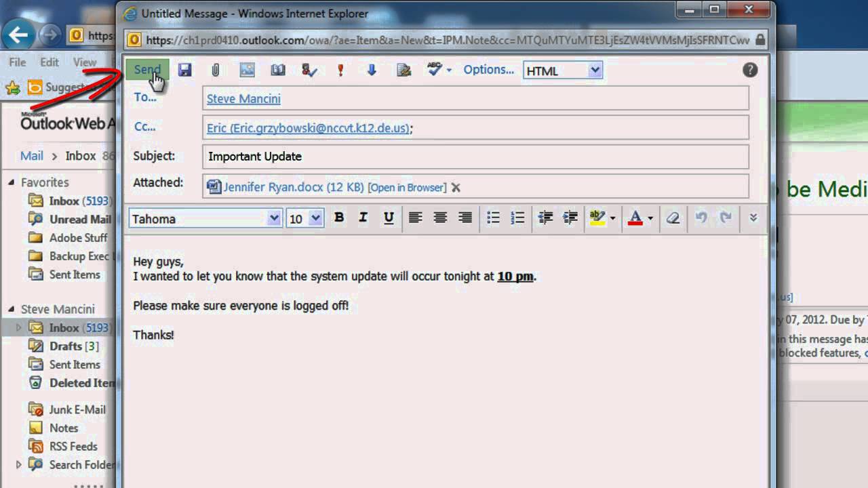Apply yellow text highlight color
This screenshot has height=488, width=868.
[x=597, y=218]
